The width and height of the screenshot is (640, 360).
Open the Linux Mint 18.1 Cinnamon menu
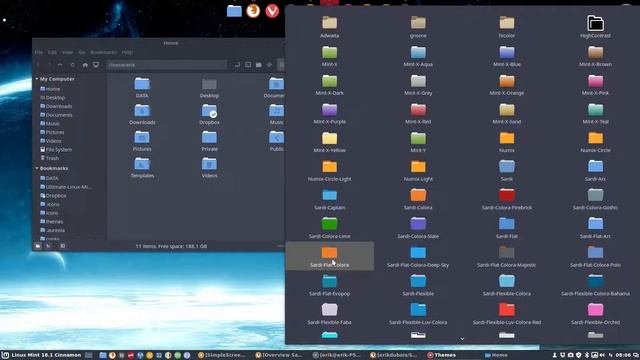(42, 355)
